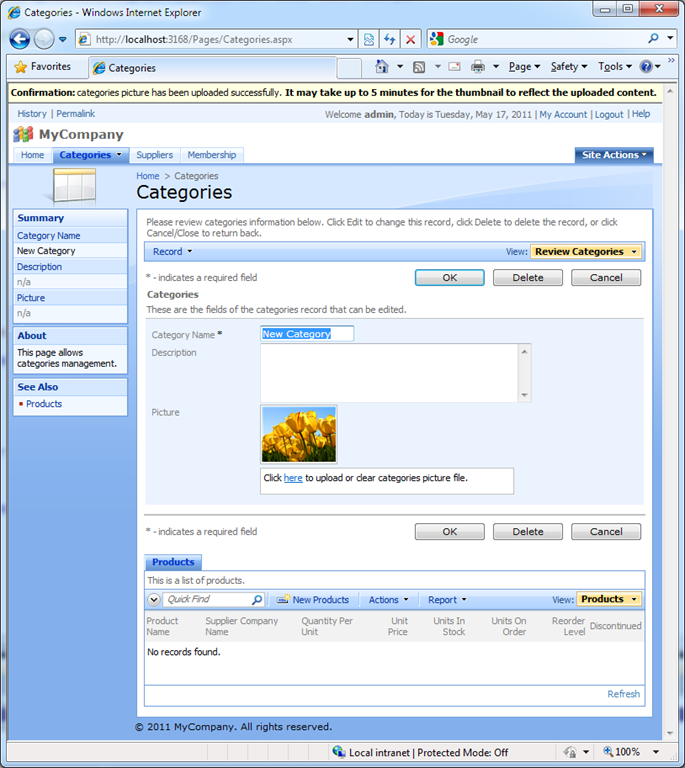Click into the Category Name field

coord(307,334)
